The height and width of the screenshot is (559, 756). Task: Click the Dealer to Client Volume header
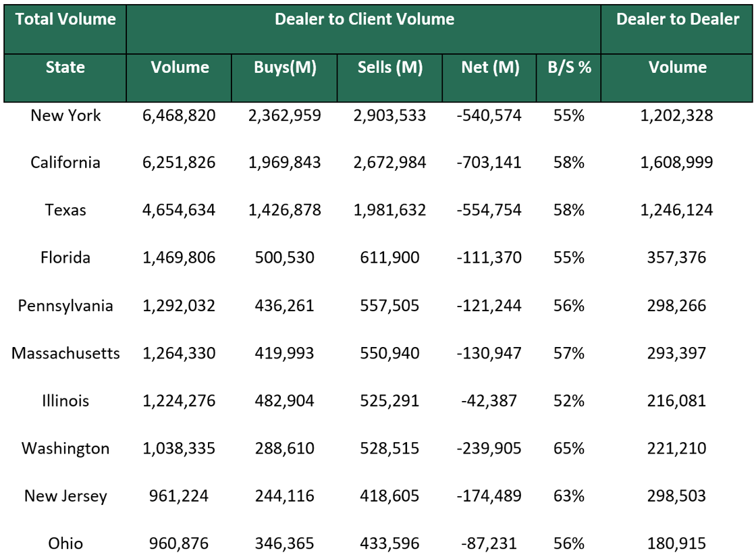(x=362, y=20)
